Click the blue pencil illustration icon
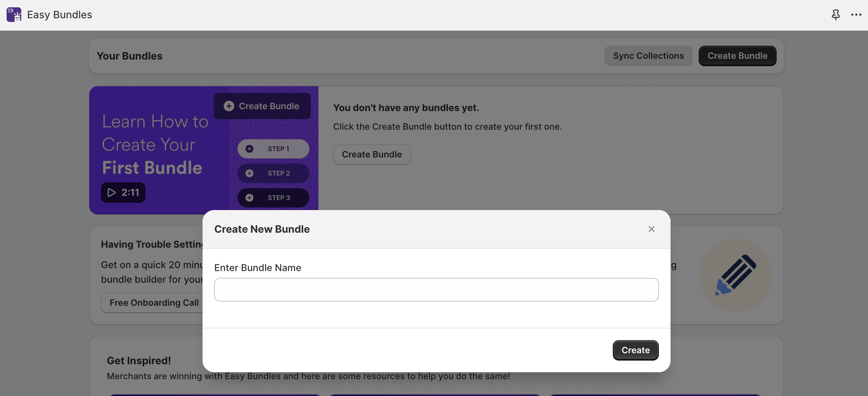The width and height of the screenshot is (868, 396). (735, 275)
